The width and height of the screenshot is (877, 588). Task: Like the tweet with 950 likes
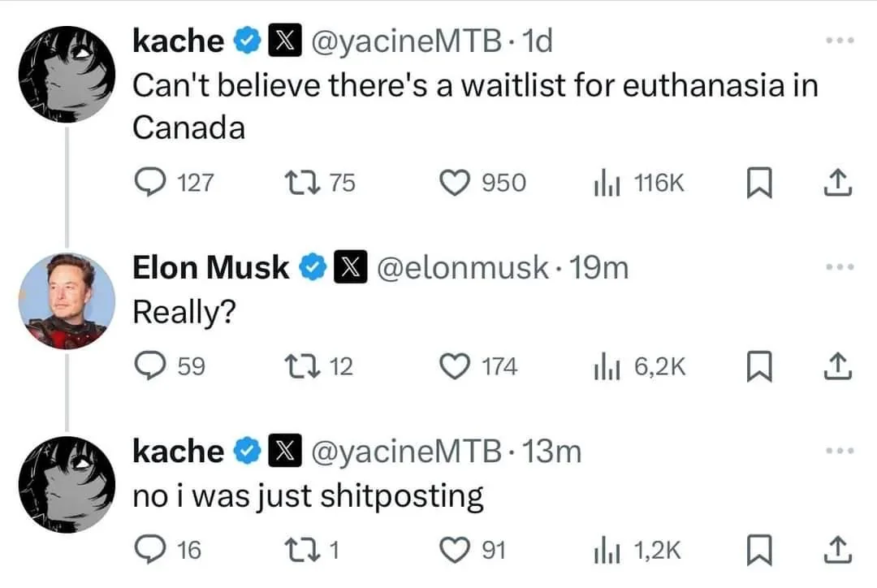tap(456, 183)
